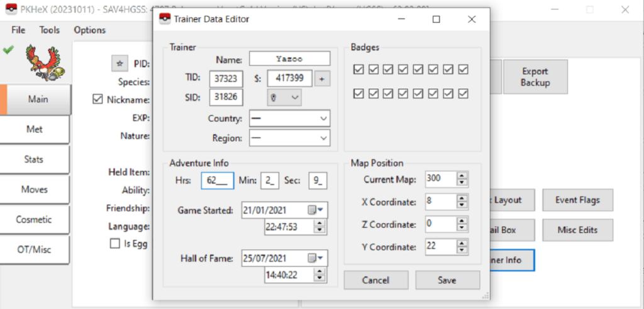
Task: Click the resize grip at the dialog corner
Action: point(485,295)
